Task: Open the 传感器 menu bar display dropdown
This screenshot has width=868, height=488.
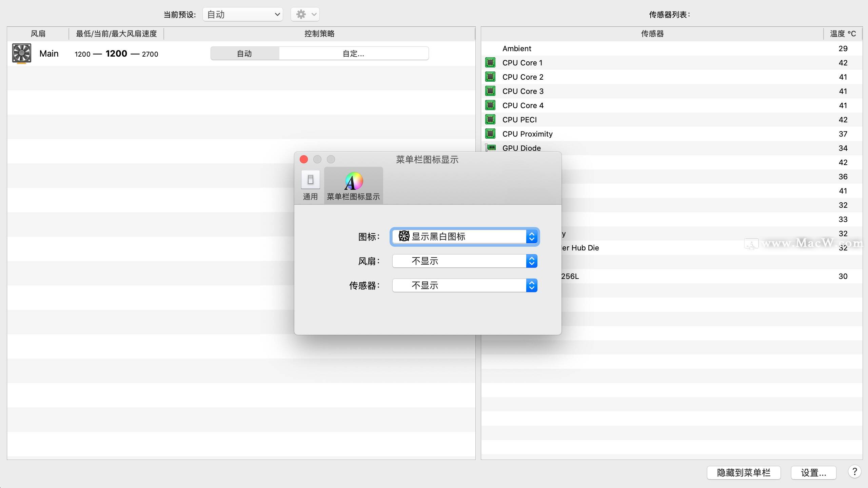Action: pos(465,285)
